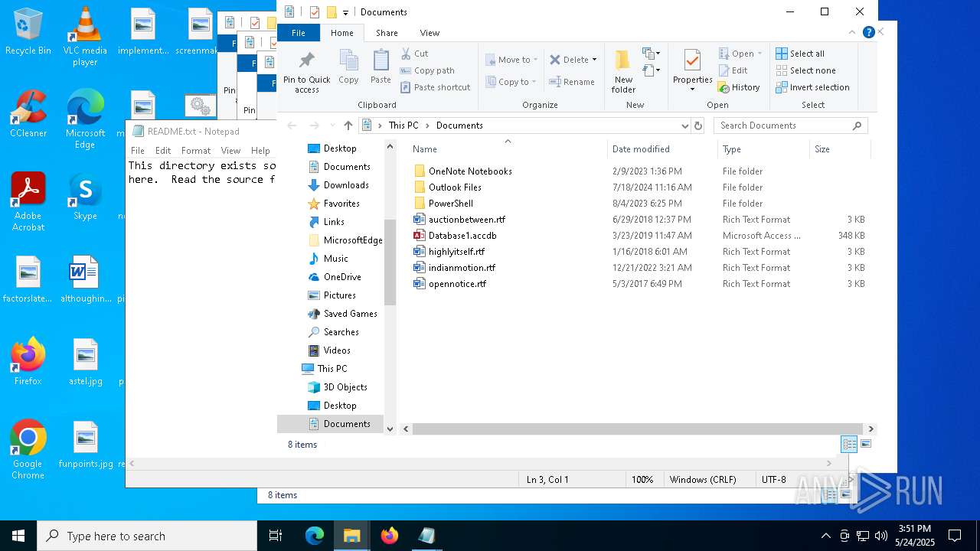The width and height of the screenshot is (980, 551).
Task: Switch to large icons view layout
Action: point(866,444)
